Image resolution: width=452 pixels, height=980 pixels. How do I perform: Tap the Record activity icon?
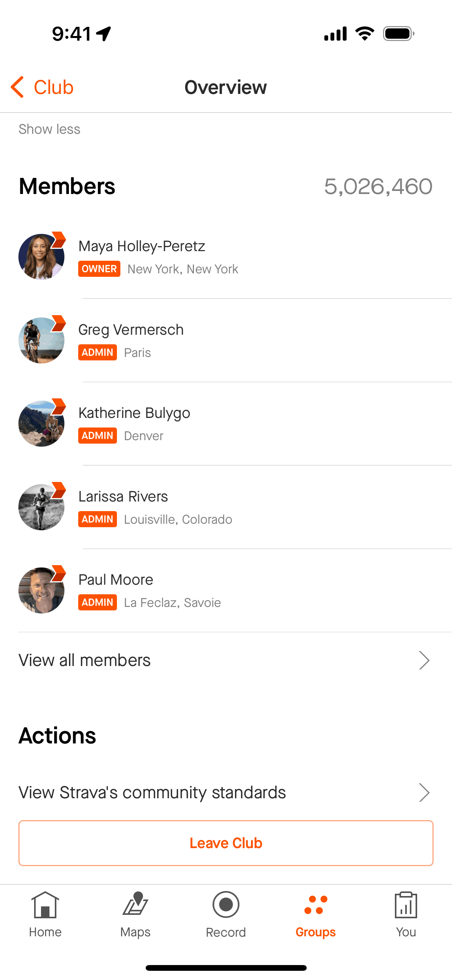[226, 905]
